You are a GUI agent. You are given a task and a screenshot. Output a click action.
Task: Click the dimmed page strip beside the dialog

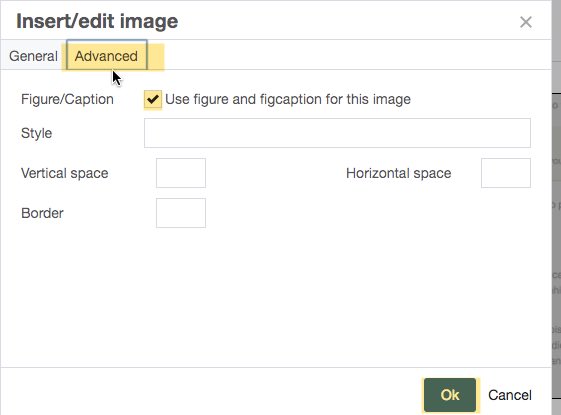pyautogui.click(x=556, y=215)
